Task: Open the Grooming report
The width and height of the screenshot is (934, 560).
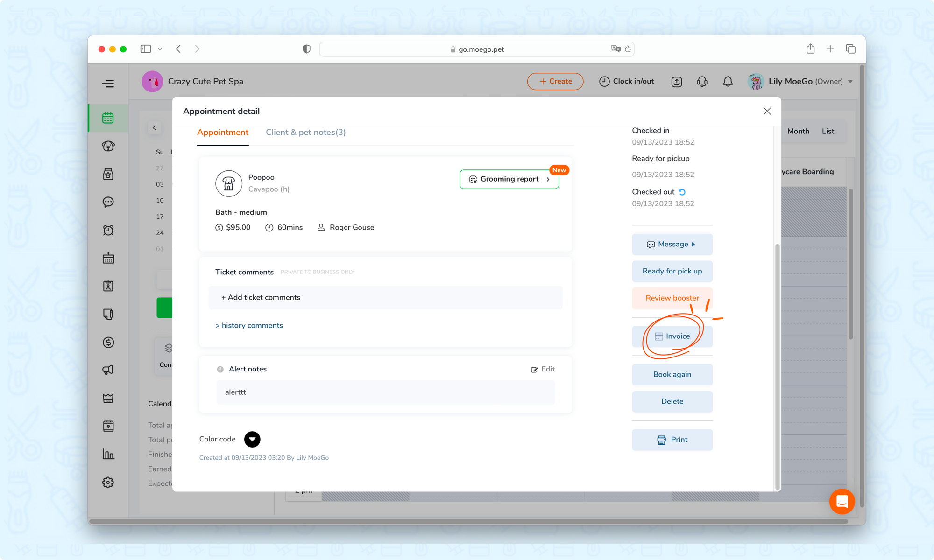Action: tap(509, 179)
